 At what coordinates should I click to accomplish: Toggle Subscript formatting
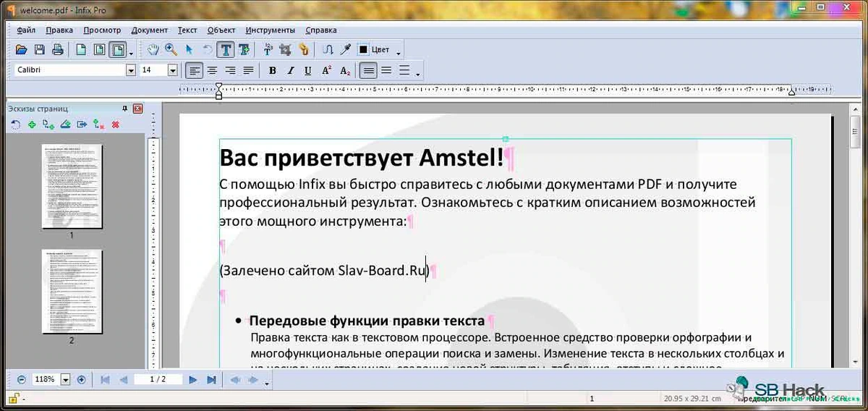[345, 70]
